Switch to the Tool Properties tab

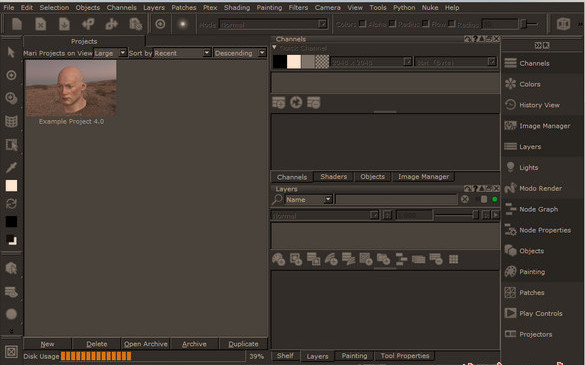coord(405,356)
